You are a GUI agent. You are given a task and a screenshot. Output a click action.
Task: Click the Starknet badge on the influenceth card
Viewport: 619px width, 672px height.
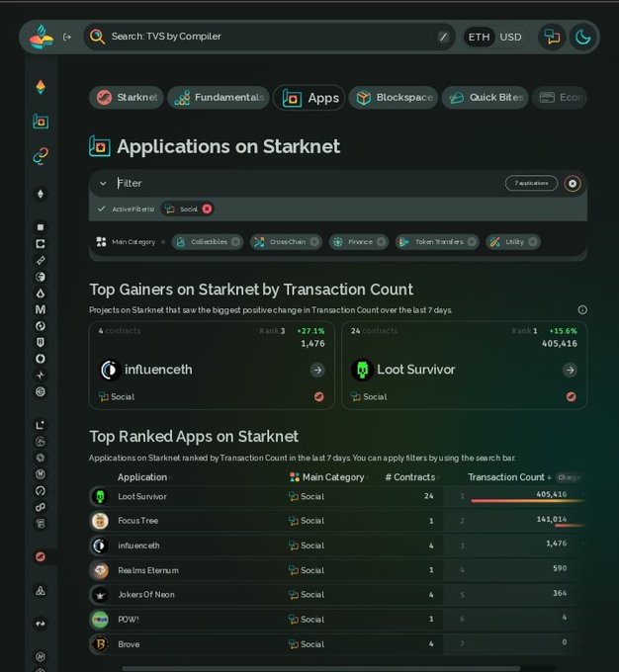pyautogui.click(x=318, y=397)
